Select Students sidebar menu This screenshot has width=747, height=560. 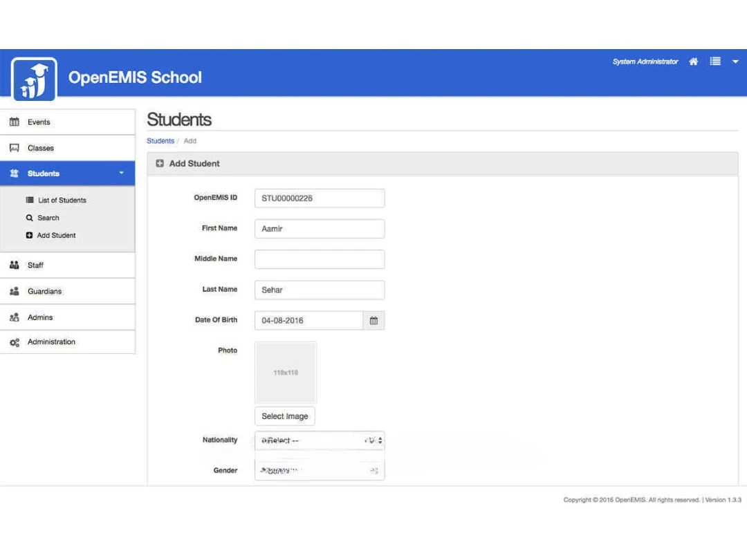[68, 174]
